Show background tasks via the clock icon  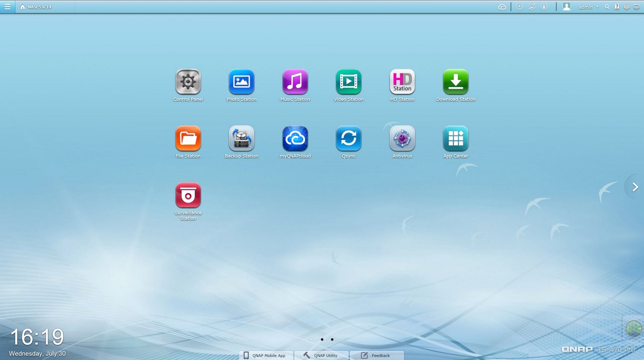(519, 7)
